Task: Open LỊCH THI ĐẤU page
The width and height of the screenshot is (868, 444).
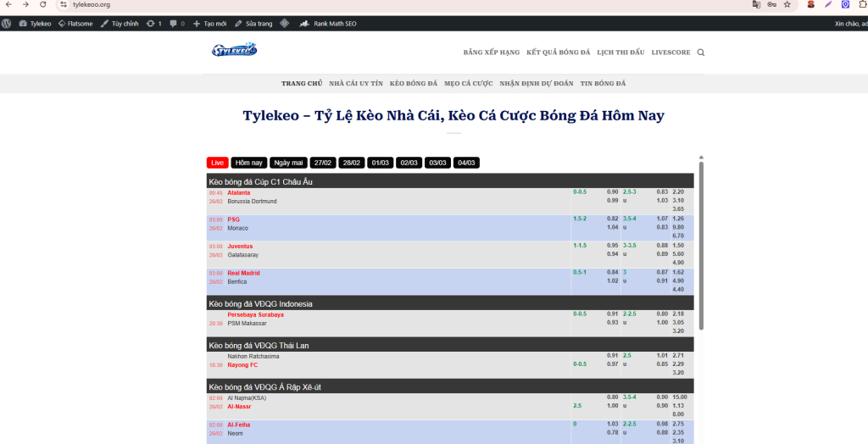Action: [x=620, y=53]
